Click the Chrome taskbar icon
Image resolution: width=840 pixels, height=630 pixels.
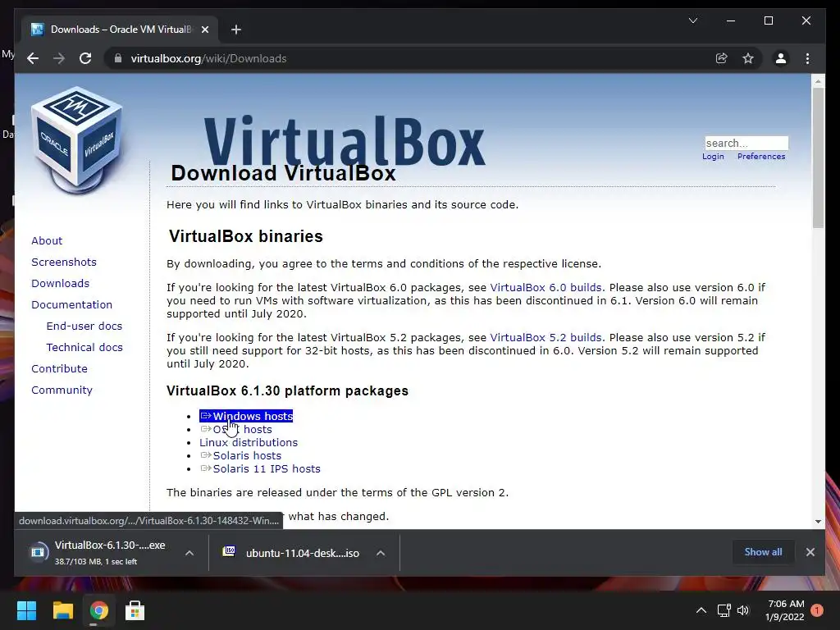click(98, 610)
